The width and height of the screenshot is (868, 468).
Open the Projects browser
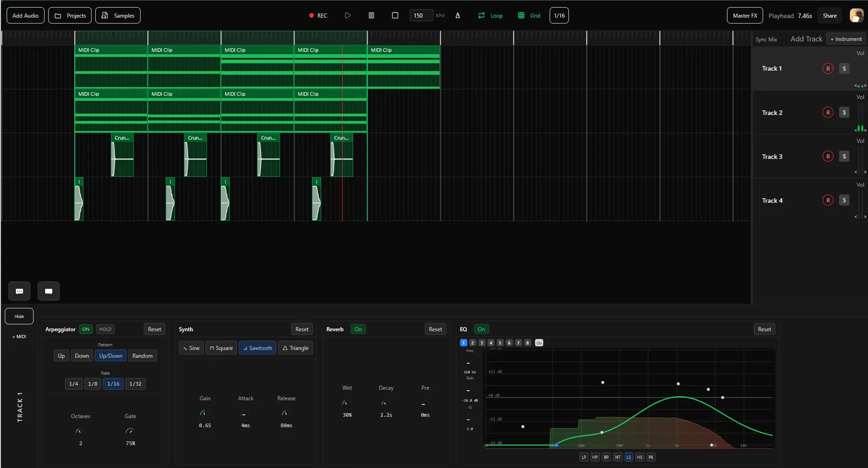[x=70, y=15]
